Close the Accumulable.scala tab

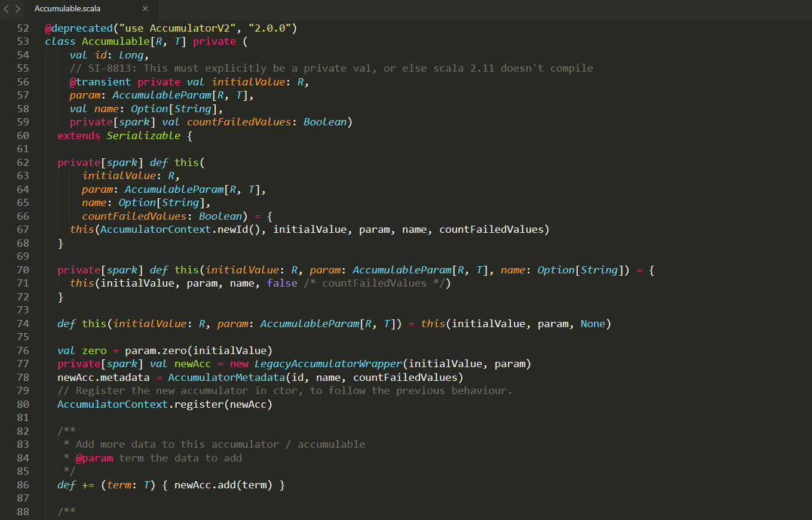pyautogui.click(x=145, y=9)
